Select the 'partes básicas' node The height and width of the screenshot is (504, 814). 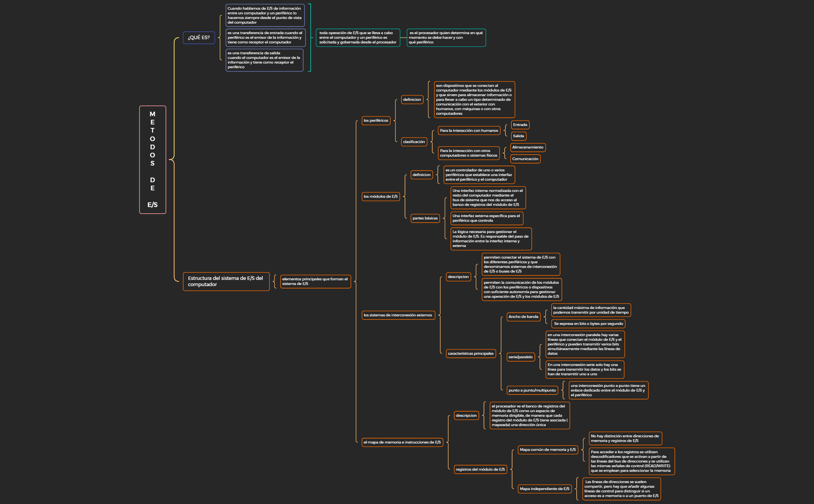click(x=425, y=218)
